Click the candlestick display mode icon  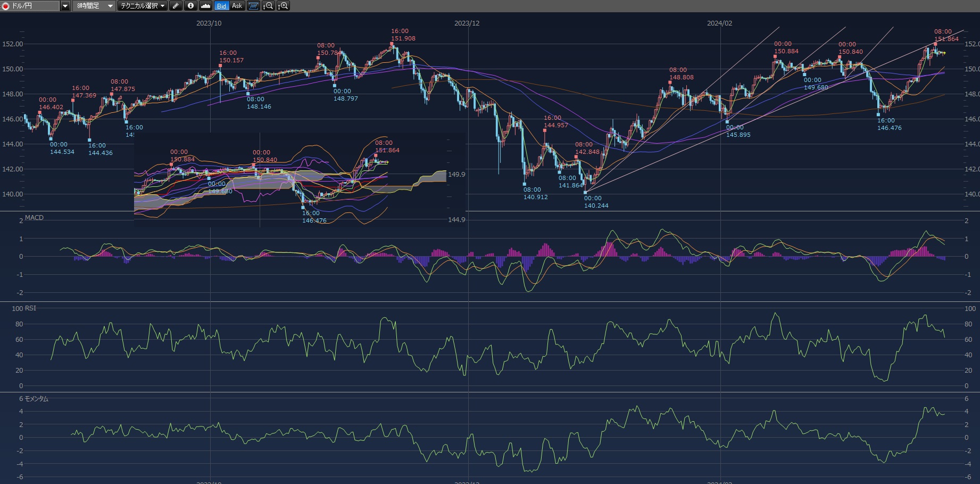[253, 6]
